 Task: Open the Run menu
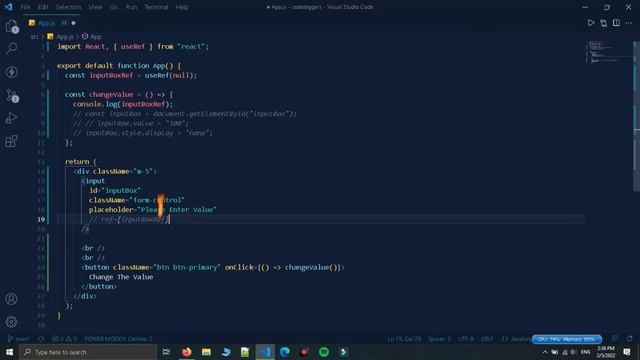coord(131,7)
